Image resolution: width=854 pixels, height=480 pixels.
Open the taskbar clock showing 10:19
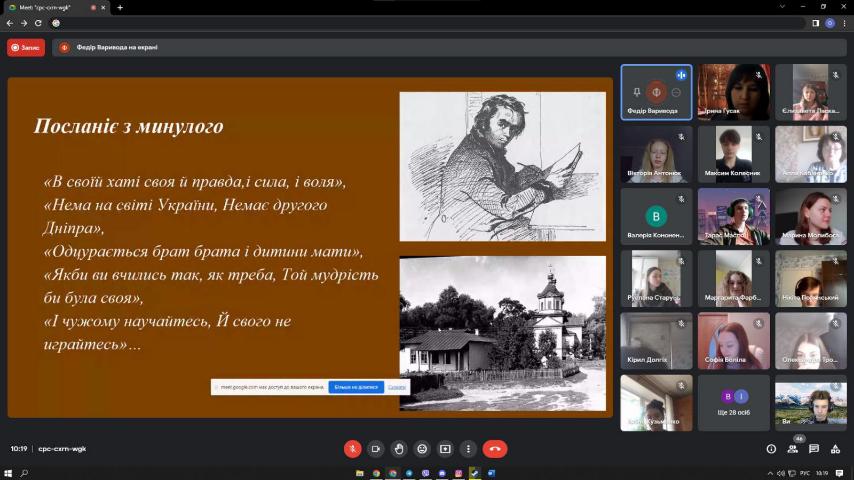[x=822, y=473]
